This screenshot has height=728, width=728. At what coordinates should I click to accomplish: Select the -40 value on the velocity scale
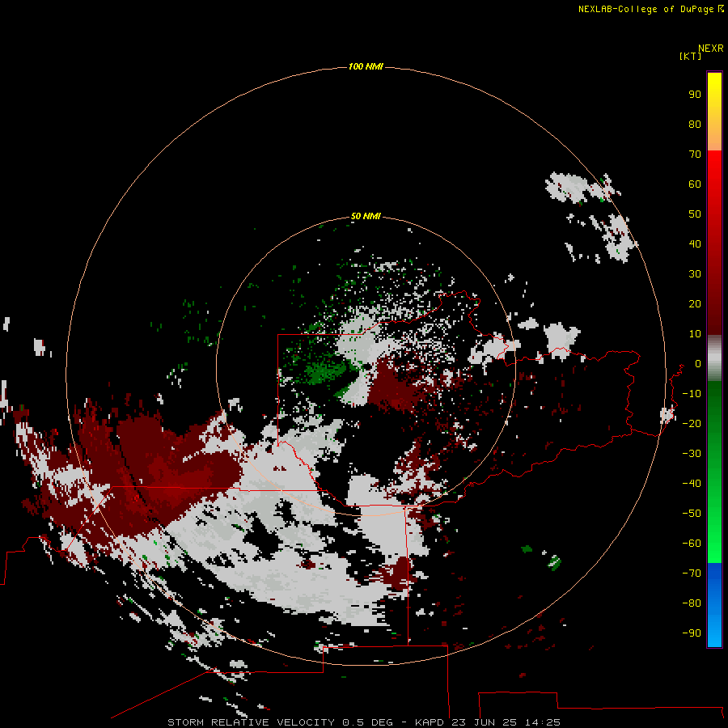tap(692, 484)
